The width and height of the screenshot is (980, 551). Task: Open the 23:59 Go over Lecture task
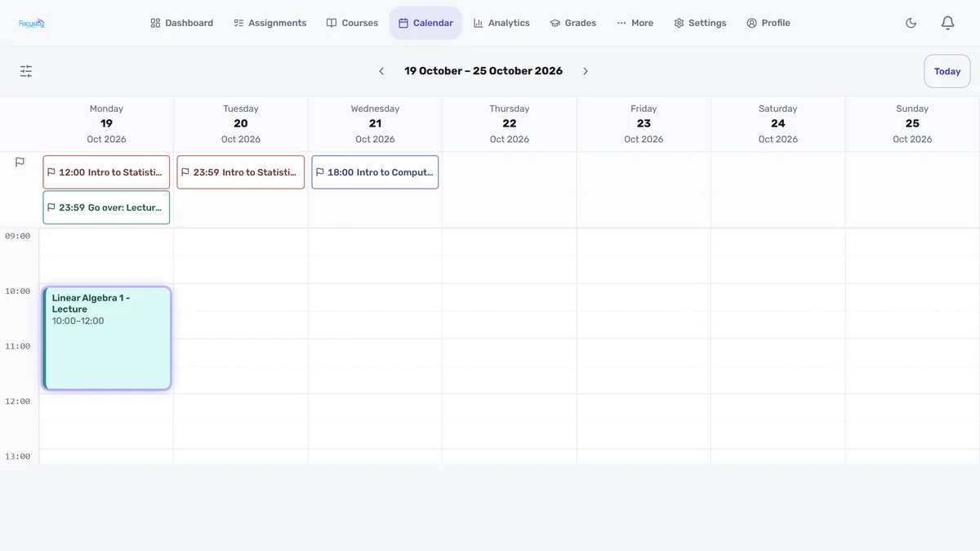click(x=106, y=207)
